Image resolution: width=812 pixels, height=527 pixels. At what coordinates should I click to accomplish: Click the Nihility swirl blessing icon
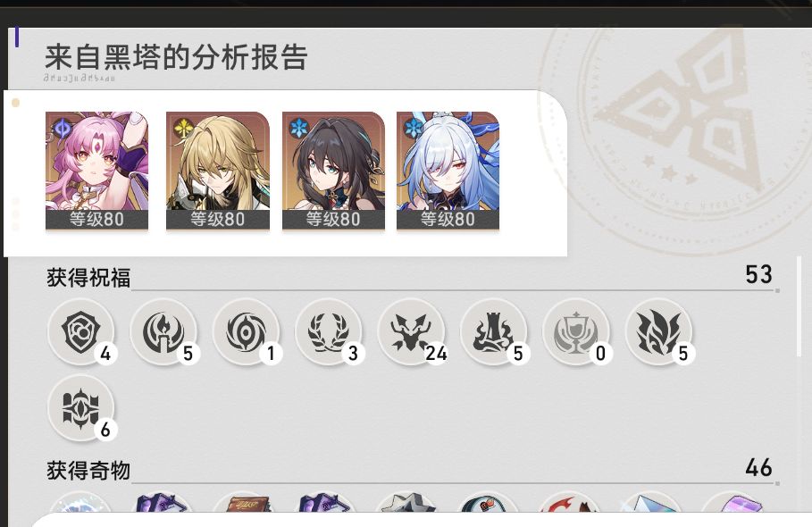(246, 332)
